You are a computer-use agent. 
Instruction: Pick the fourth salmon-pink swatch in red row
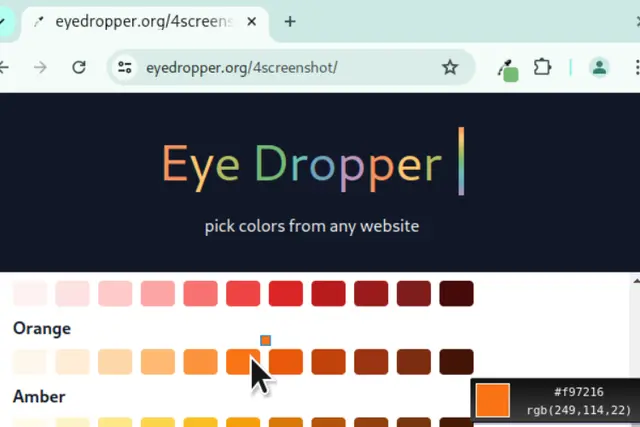pyautogui.click(x=158, y=293)
